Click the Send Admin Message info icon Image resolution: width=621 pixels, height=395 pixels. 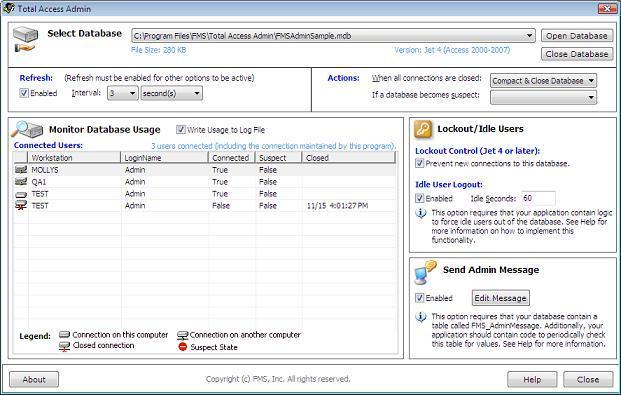tap(421, 317)
